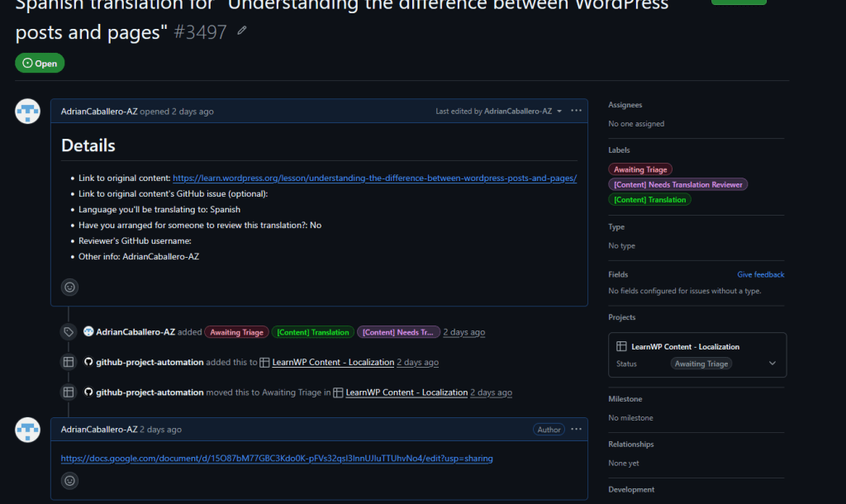Screen dimensions: 846x504
Task: Add emoji reaction to the Details comment
Action: click(x=69, y=287)
